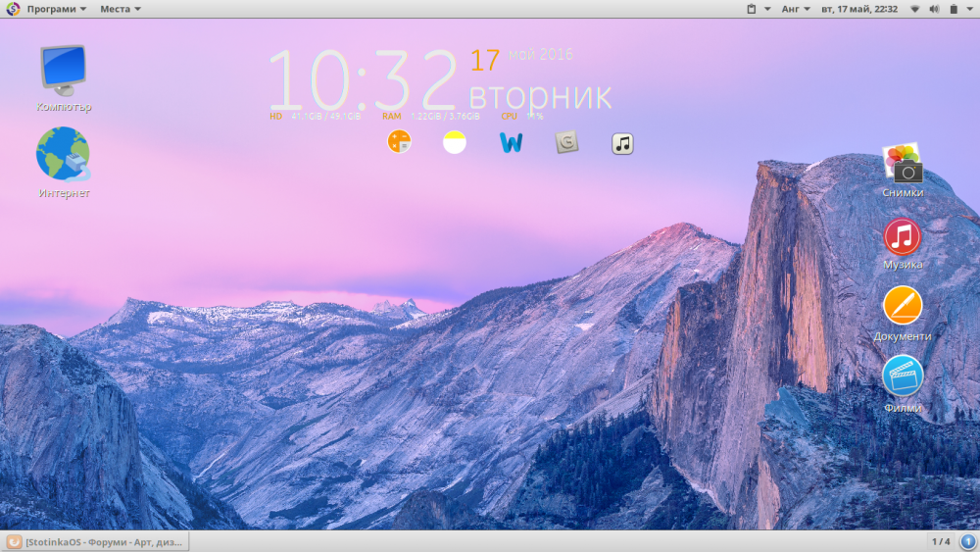This screenshot has height=552, width=980.
Task: Open the Документи documents icon
Action: point(902,306)
